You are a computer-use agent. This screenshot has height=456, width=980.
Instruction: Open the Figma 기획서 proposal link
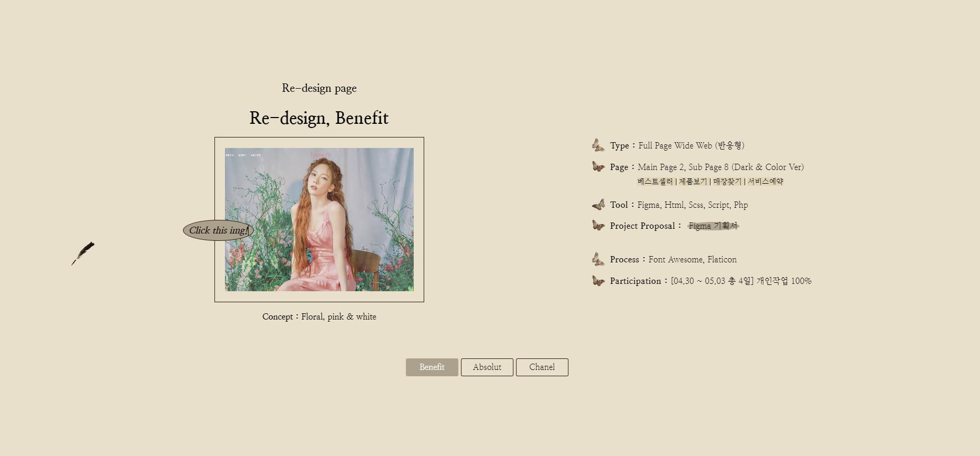pos(713,226)
